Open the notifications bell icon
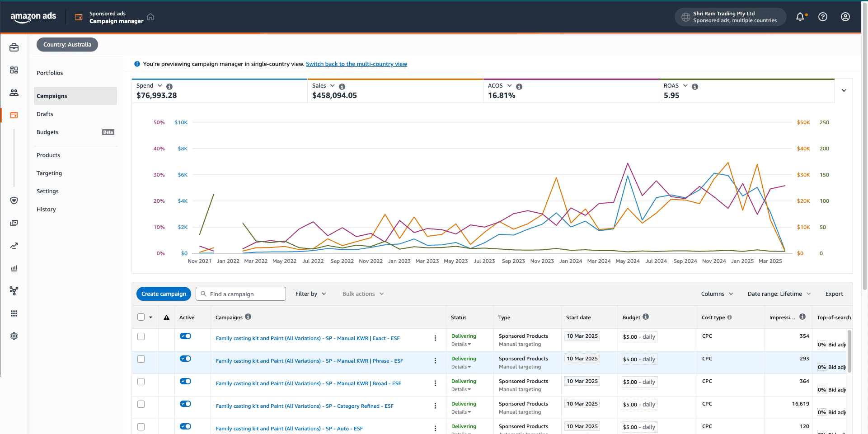 point(800,17)
